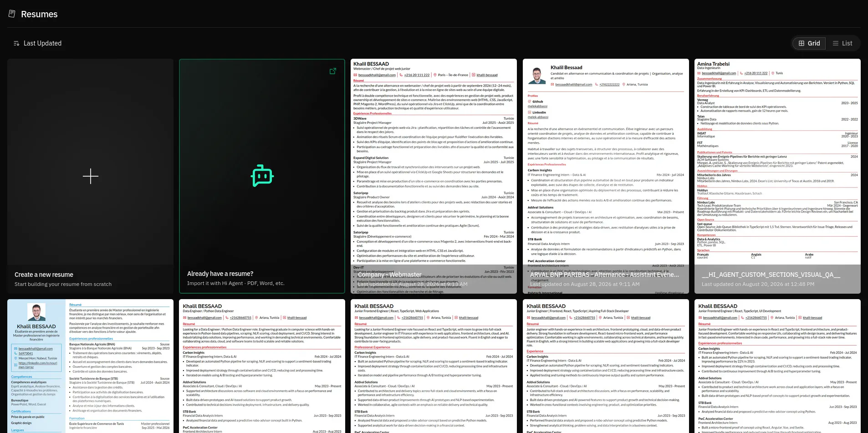Open the Junior Frontend Engineer Web Applications resume
Viewport: 868px width, 433px height.
[434, 366]
